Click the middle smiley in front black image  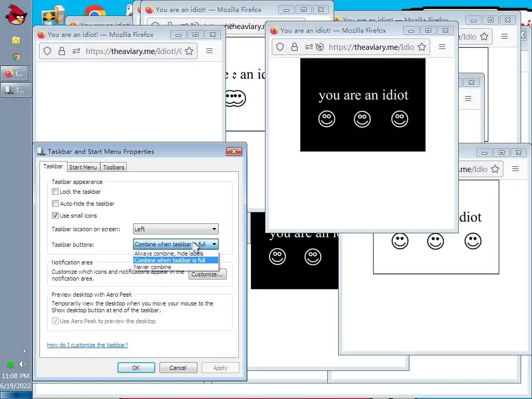362,119
